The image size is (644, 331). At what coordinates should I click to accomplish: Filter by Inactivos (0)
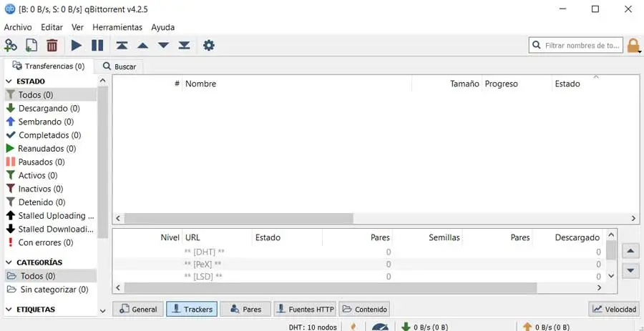(51, 189)
